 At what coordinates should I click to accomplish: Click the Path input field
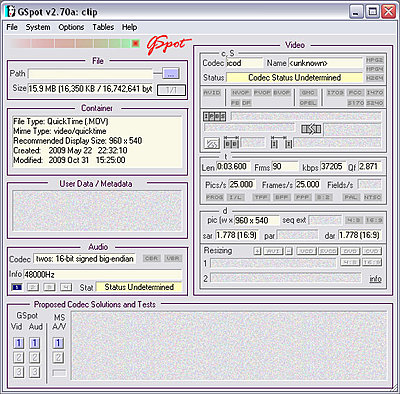[90, 74]
